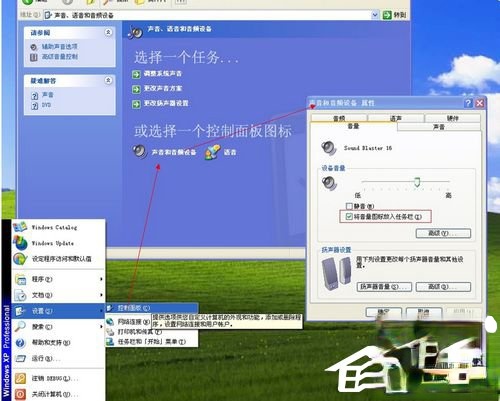500x401 pixels.
Task: Click the 取消 button in properties dialog
Action: click(424, 312)
